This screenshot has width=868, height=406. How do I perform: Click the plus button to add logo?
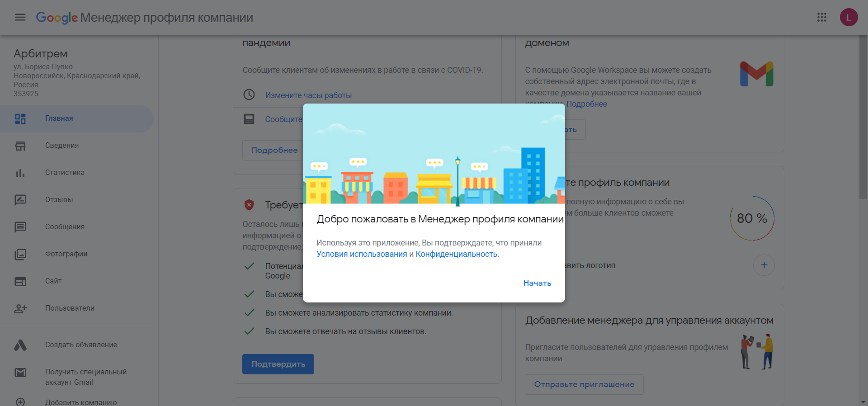[x=764, y=265]
